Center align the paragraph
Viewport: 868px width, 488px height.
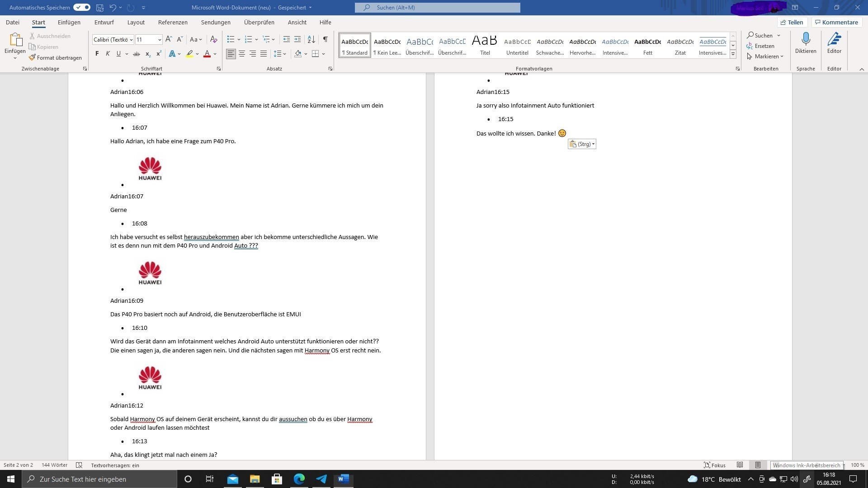click(242, 54)
